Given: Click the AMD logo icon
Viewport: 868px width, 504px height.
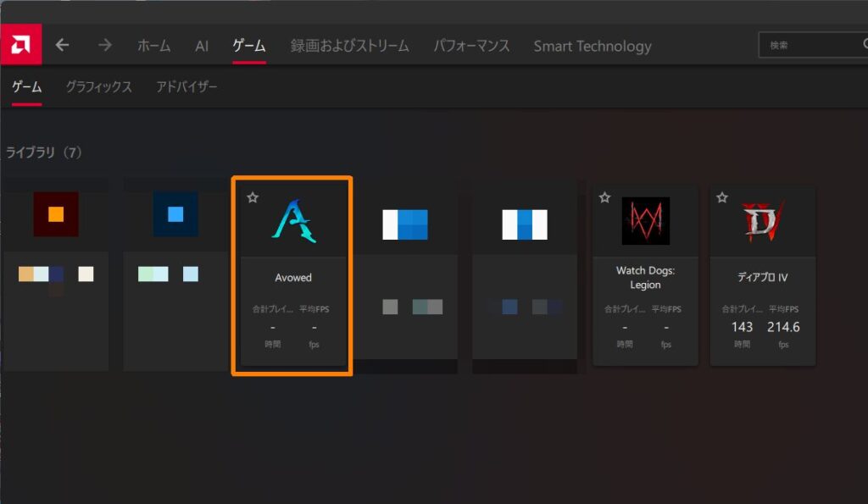Looking at the screenshot, I should point(21,45).
